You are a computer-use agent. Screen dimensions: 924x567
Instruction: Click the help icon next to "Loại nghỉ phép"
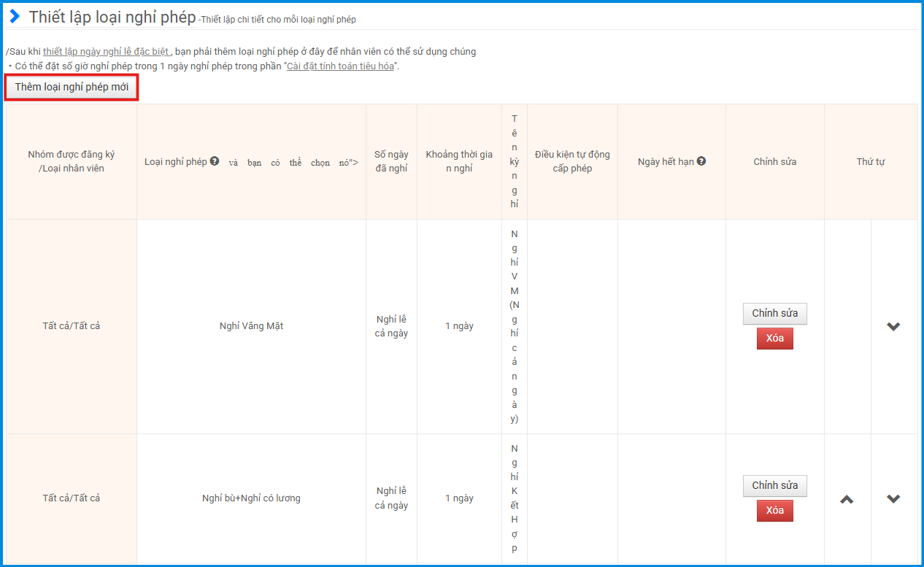215,161
